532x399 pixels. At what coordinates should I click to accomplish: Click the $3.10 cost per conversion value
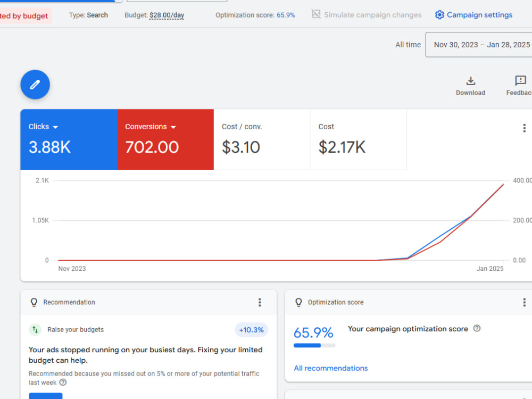pos(241,147)
